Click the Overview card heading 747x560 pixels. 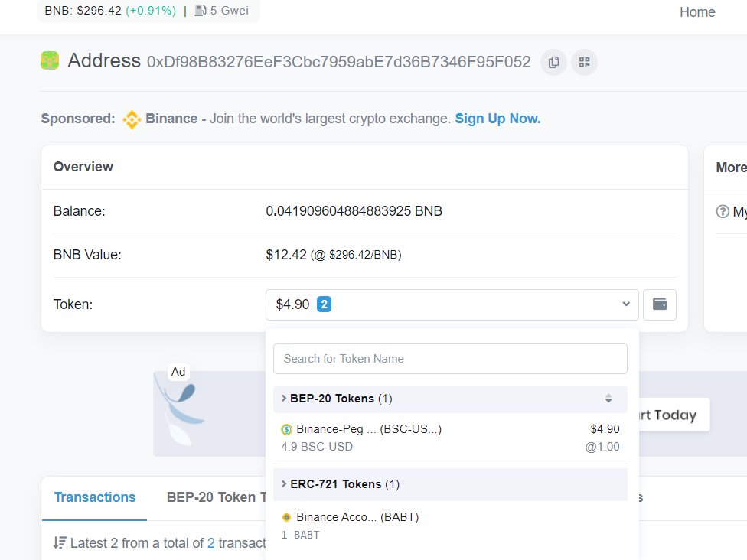click(83, 167)
